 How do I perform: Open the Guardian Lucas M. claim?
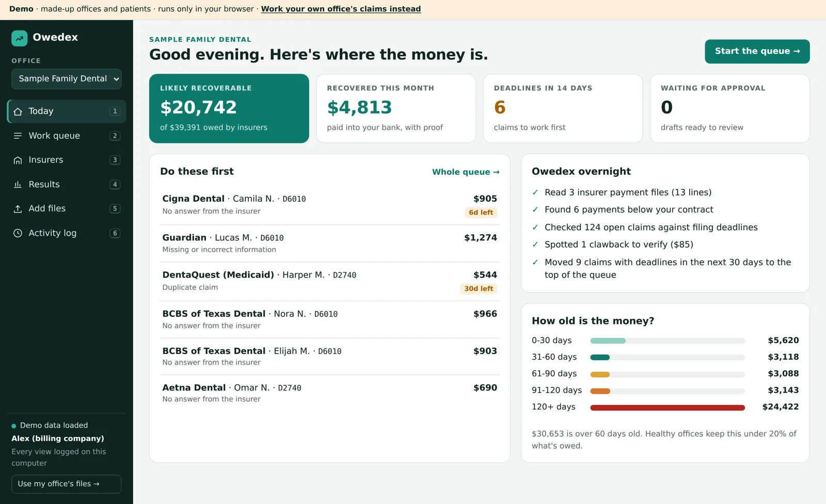(x=330, y=243)
